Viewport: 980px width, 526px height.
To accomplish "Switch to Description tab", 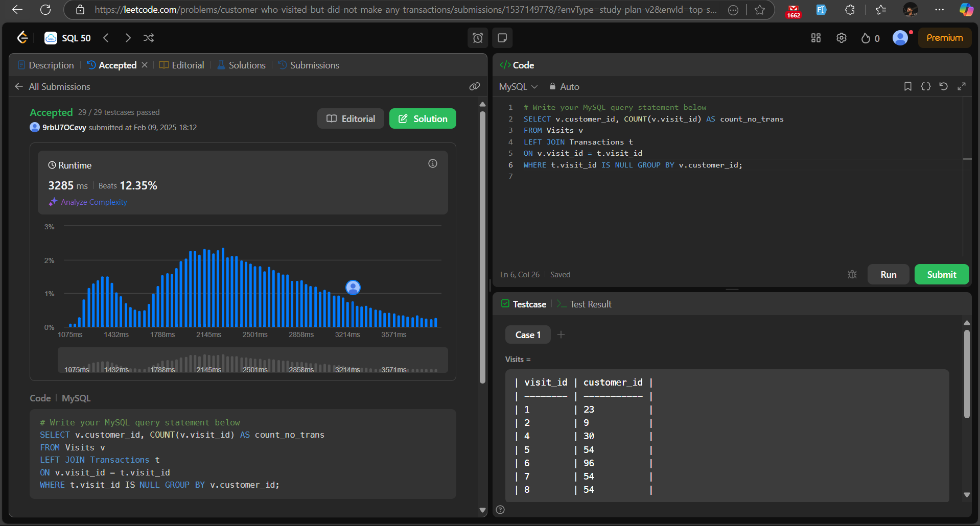I will [x=46, y=65].
